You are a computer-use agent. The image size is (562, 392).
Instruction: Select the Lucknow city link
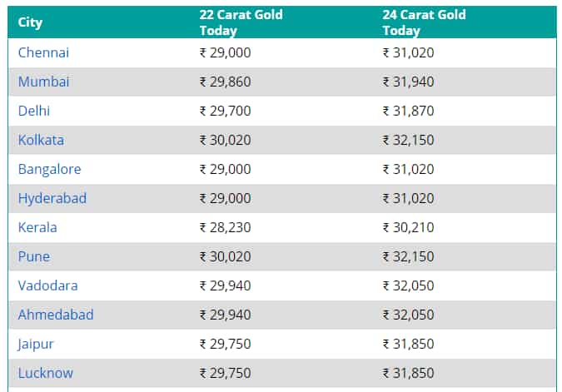[x=46, y=373]
